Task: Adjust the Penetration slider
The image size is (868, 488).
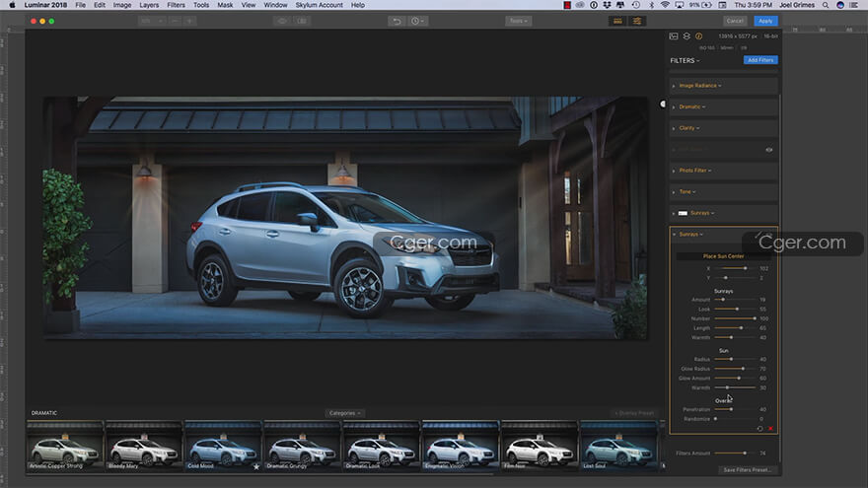Action: tap(735, 409)
